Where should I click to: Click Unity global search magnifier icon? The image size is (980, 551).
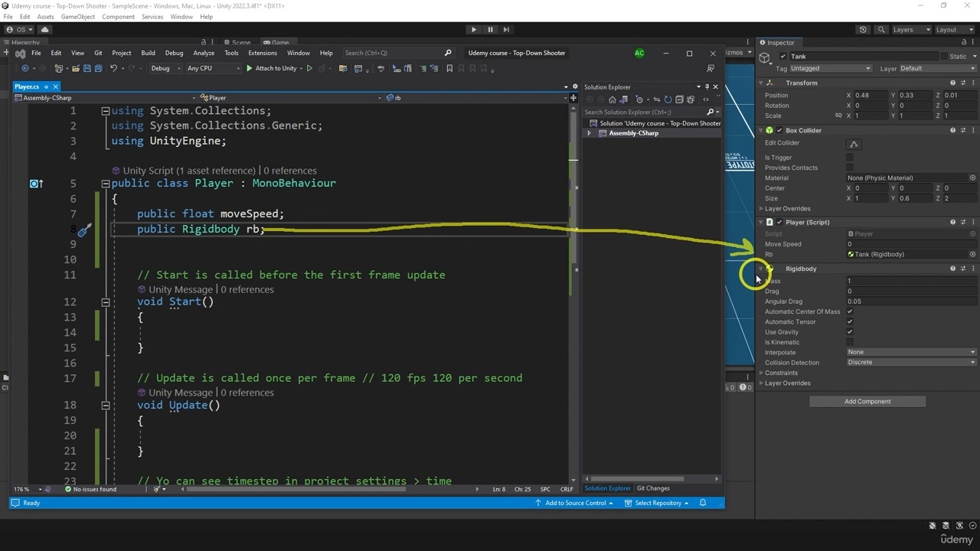point(881,30)
